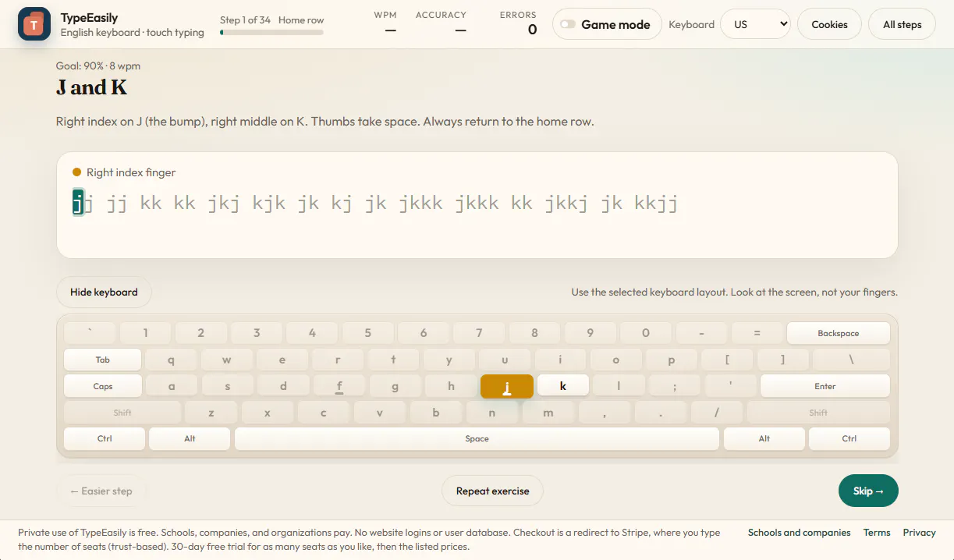Viewport: 954px width, 560px height.
Task: Click the Space bar on virtual keyboard
Action: point(477,438)
